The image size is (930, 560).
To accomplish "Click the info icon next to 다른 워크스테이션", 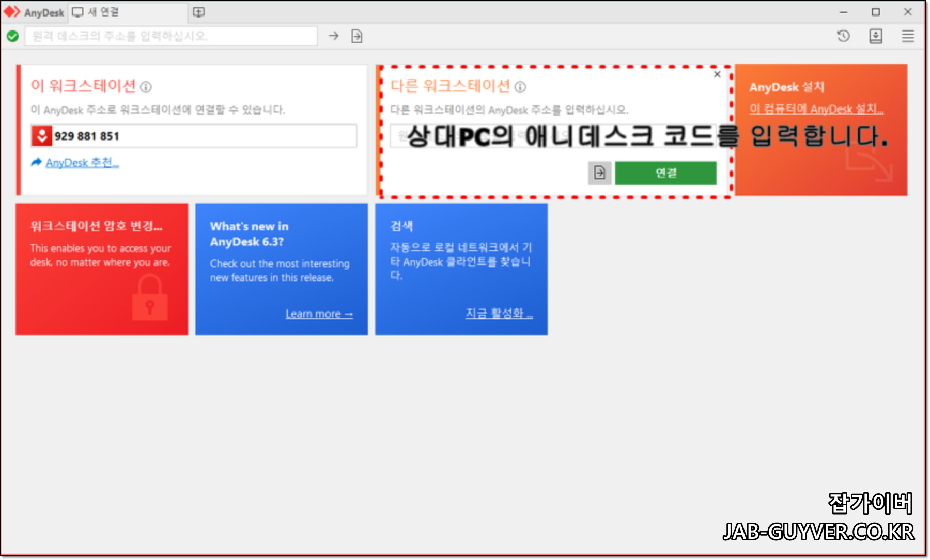I will pos(520,87).
